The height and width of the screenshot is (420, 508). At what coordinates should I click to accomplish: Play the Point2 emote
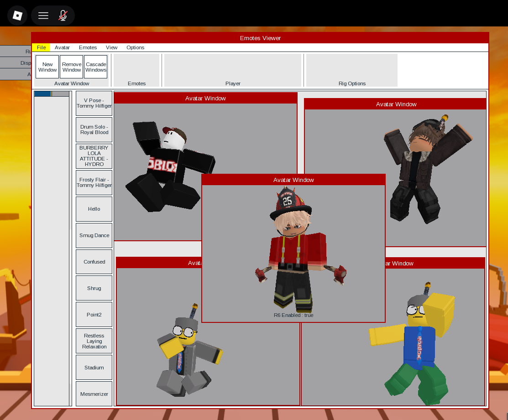(94, 315)
